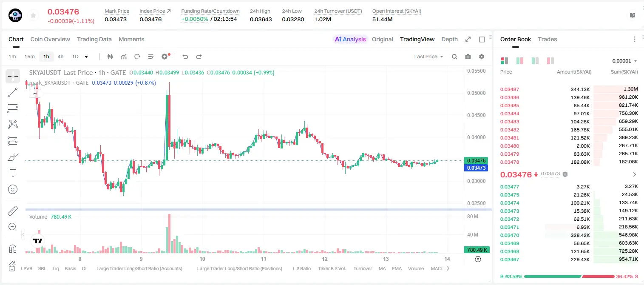Activate the zoom in tool
644x285 pixels.
coord(13,227)
